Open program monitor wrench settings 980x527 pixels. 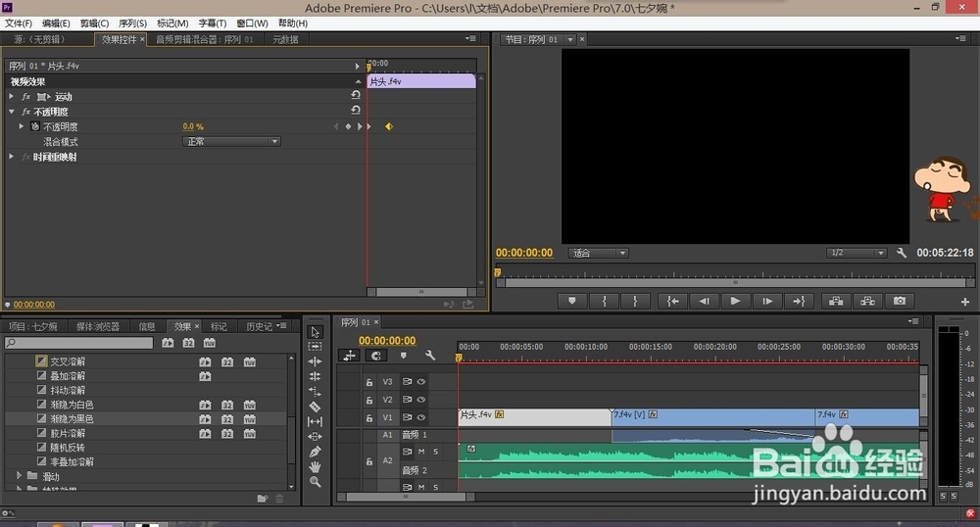pos(902,253)
